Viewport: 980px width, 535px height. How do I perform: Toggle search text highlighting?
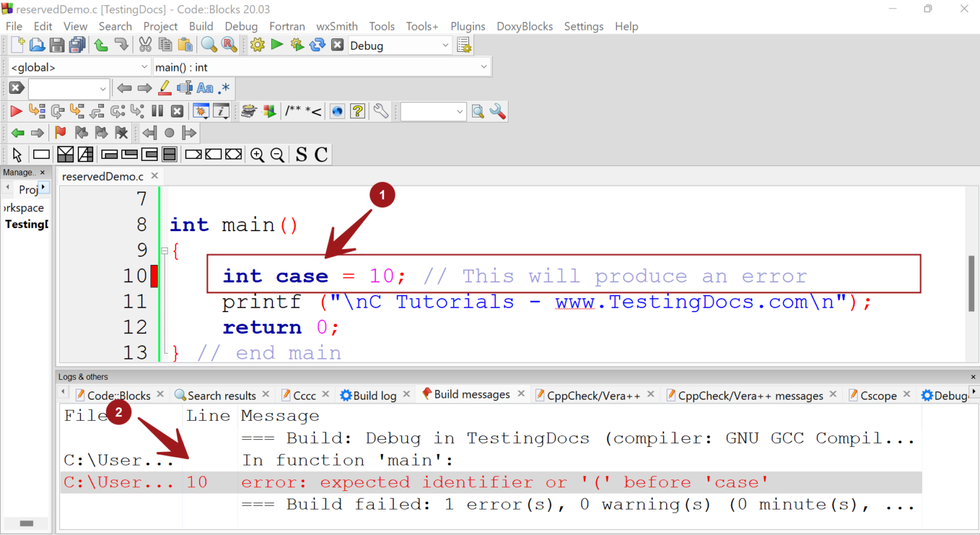(x=163, y=87)
